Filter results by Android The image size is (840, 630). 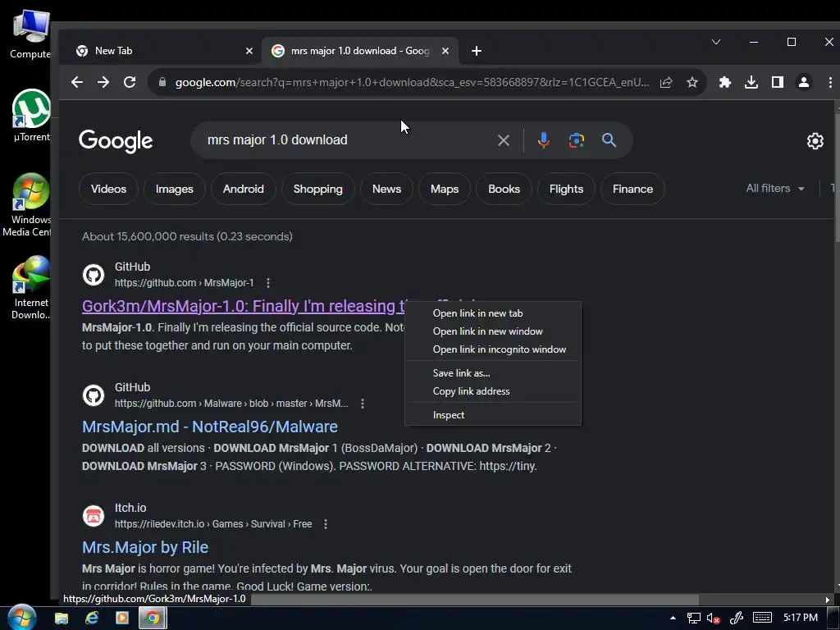pyautogui.click(x=243, y=189)
